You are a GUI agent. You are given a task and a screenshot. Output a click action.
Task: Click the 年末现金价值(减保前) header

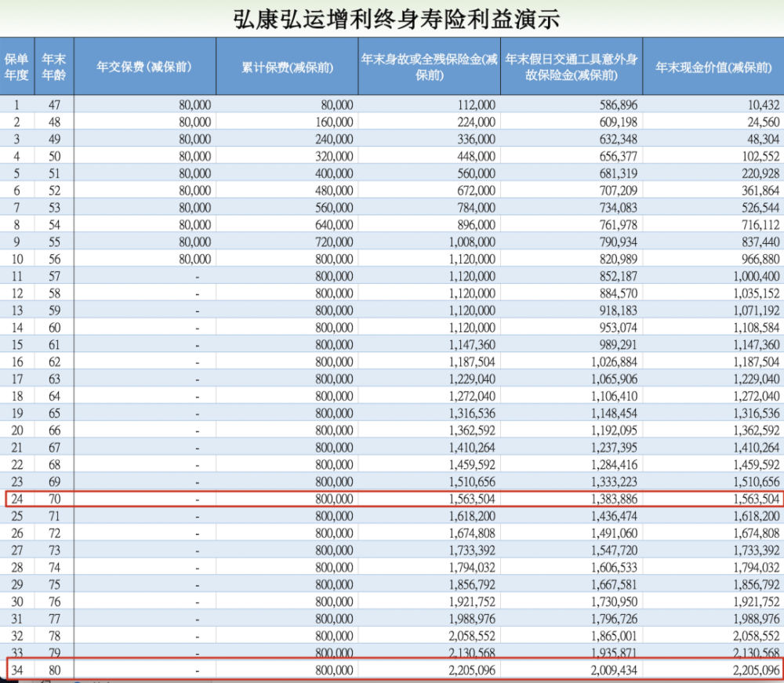(713, 67)
